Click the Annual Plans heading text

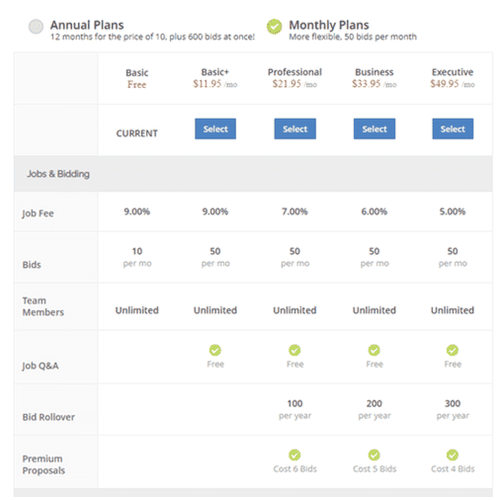click(87, 25)
